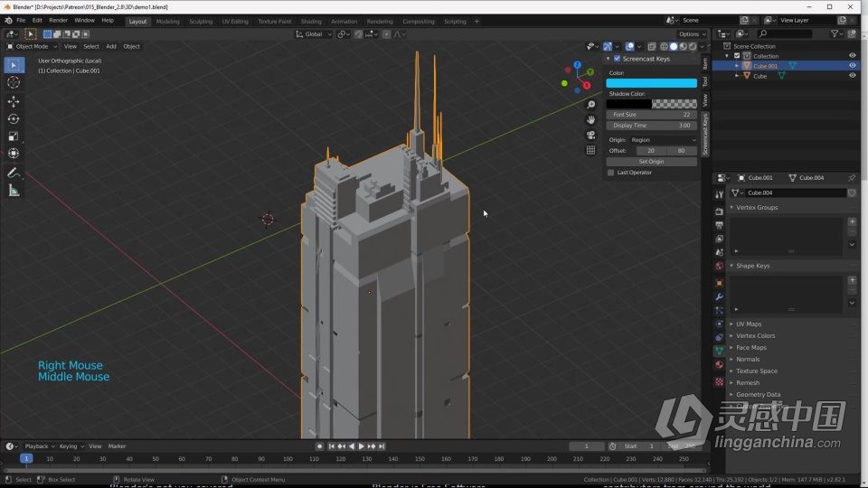Disable the Screencast Keys checkbox
This screenshot has height=488, width=868.
point(617,59)
